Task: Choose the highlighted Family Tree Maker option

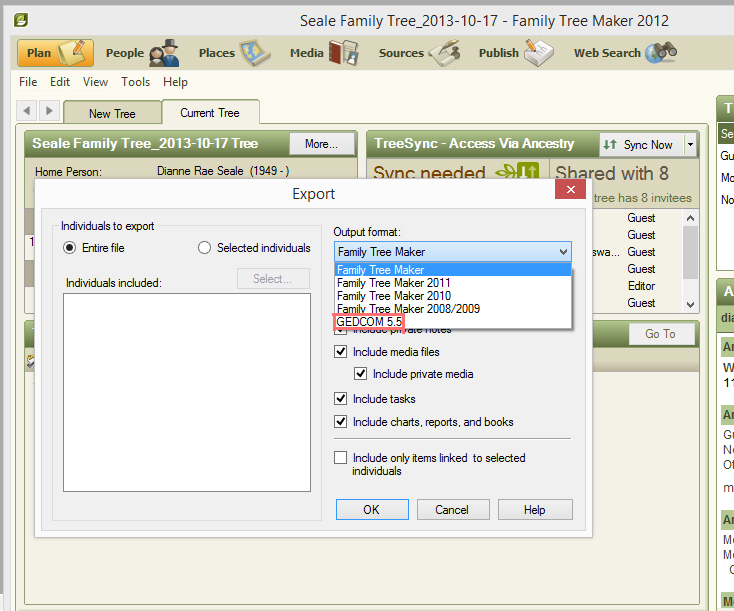Action: pos(453,270)
